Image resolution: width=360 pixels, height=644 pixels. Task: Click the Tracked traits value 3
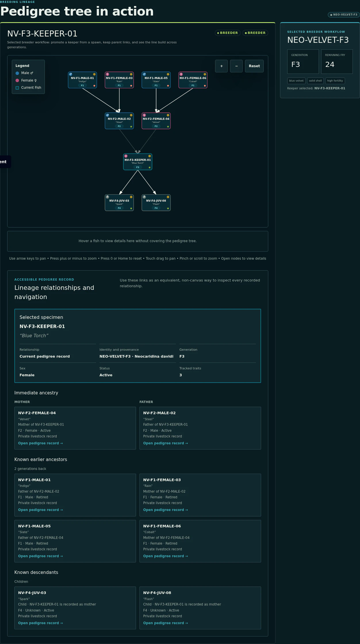tap(181, 375)
